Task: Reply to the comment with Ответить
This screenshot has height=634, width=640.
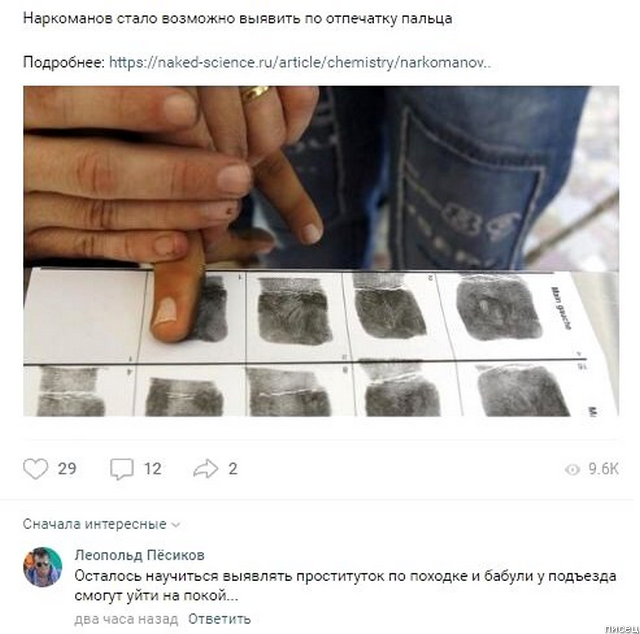Action: pyautogui.click(x=219, y=619)
